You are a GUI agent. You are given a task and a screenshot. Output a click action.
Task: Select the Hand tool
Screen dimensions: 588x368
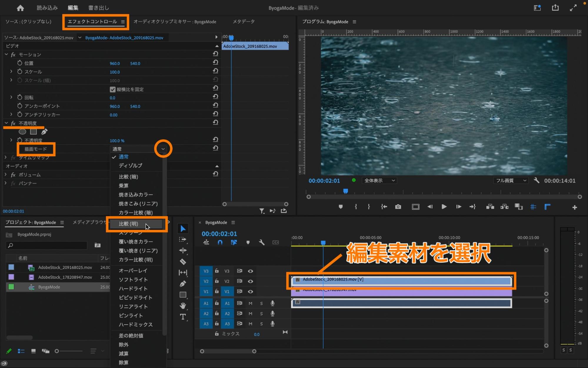click(183, 306)
